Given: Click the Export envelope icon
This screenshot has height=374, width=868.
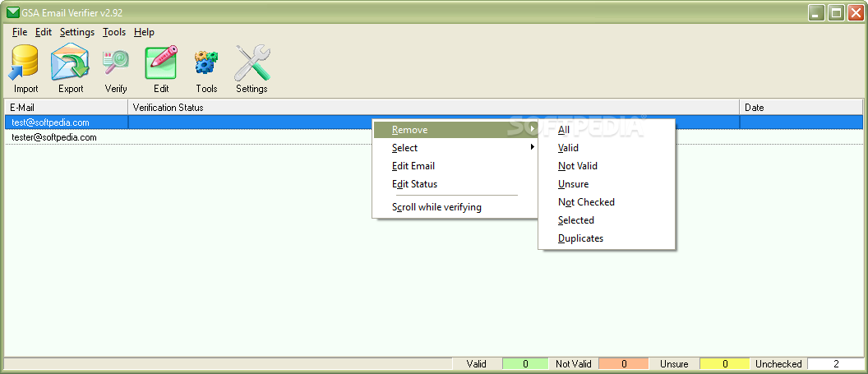Looking at the screenshot, I should [71, 63].
